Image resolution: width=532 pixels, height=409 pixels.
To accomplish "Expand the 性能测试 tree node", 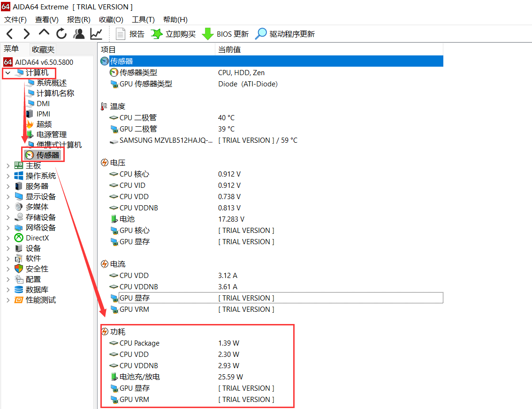I will click(x=8, y=300).
